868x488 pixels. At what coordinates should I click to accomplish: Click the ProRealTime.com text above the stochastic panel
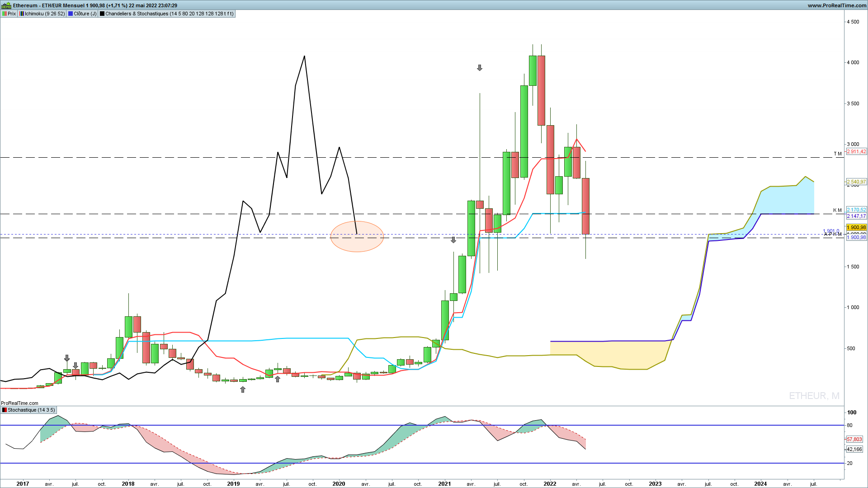[x=19, y=403]
